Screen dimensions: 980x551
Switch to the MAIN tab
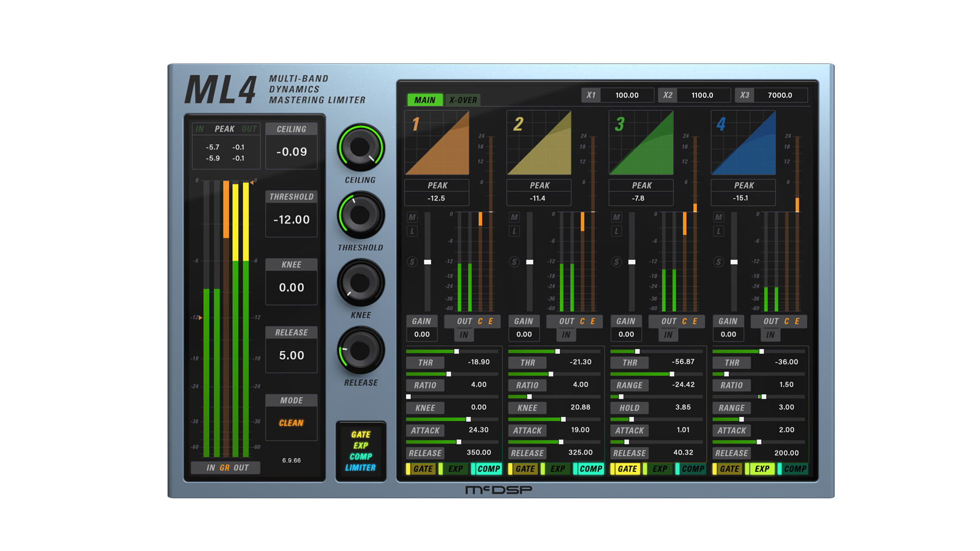coord(424,100)
